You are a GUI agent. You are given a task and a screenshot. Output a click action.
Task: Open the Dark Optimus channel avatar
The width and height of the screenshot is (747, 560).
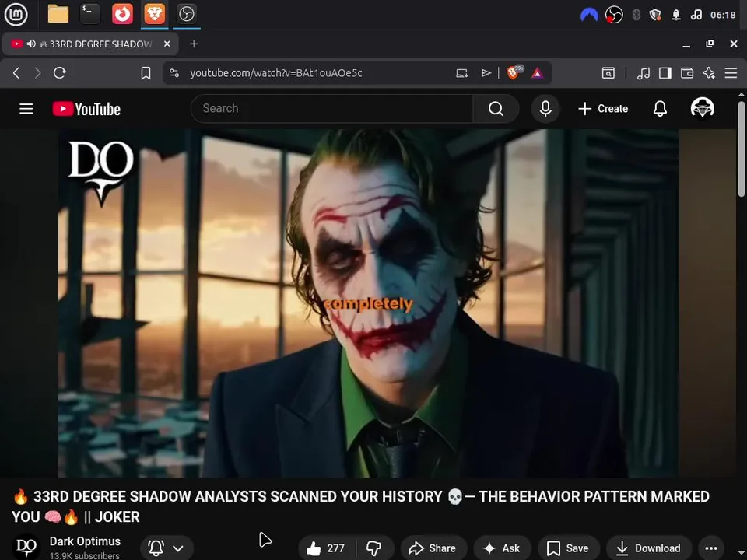click(26, 547)
